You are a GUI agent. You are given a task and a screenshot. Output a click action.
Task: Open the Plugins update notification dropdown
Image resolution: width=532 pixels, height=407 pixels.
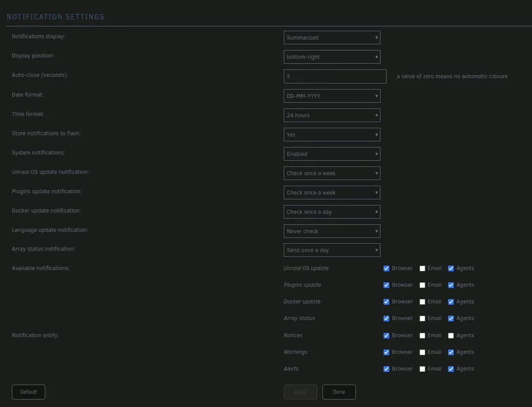tap(332, 193)
